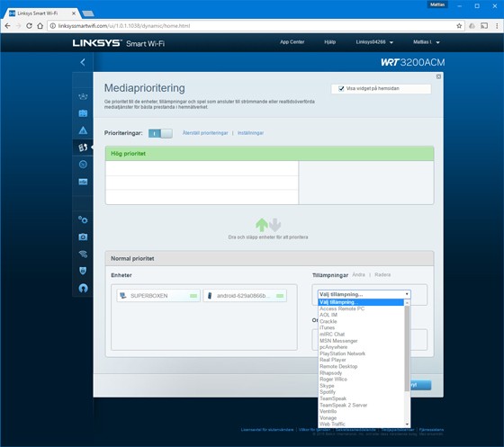Screen dimensions: 504x447
Task: Close the Linksys Smart Wi-Fi tab
Action: pos(74,13)
